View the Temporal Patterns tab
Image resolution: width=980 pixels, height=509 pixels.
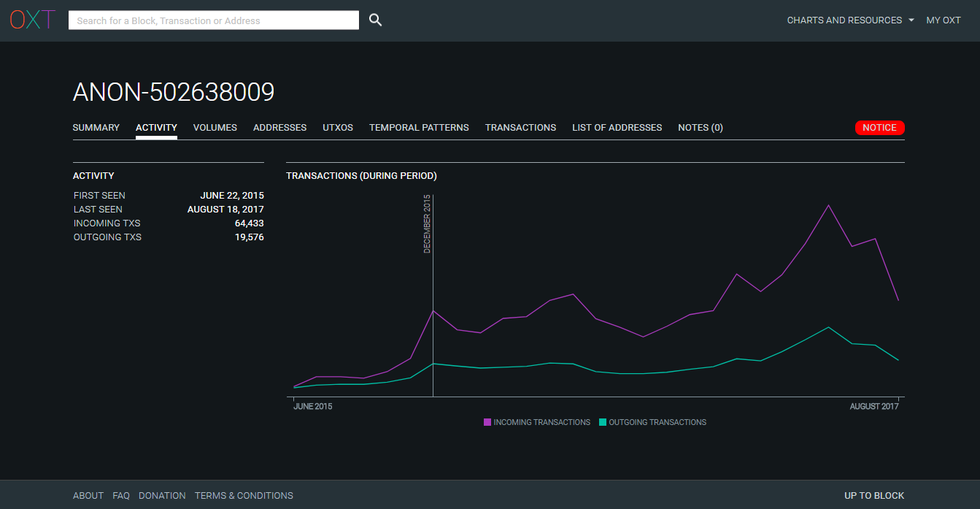click(x=419, y=128)
